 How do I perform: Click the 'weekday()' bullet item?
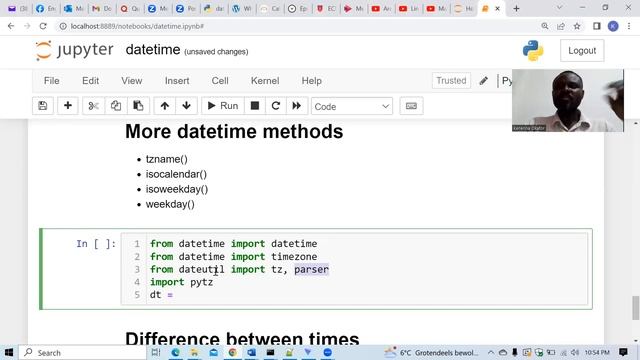point(170,204)
